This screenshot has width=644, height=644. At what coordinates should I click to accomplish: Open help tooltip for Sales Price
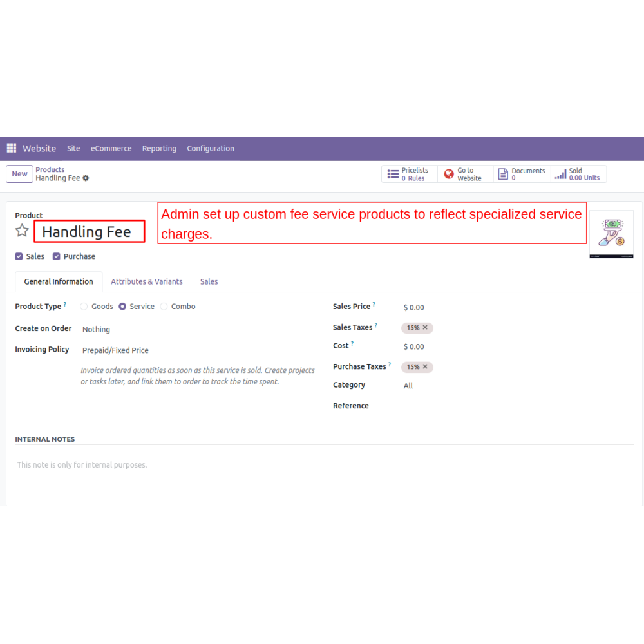(374, 305)
